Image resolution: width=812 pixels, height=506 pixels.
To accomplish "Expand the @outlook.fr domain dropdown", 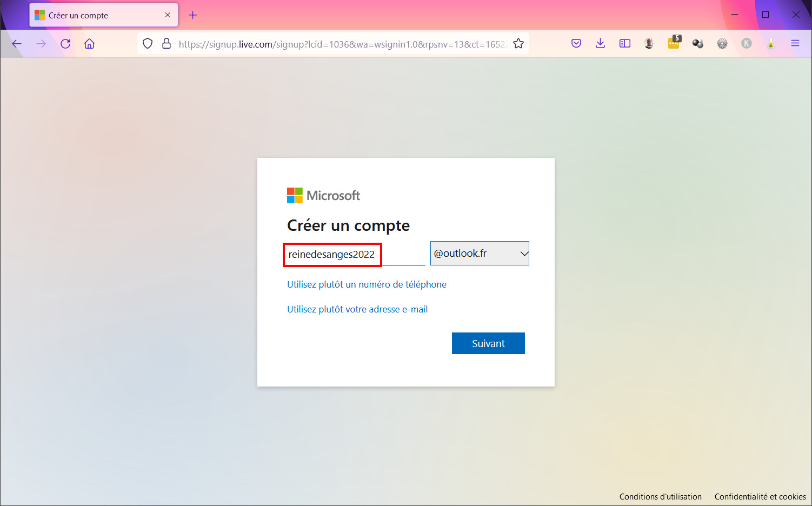I will 480,254.
